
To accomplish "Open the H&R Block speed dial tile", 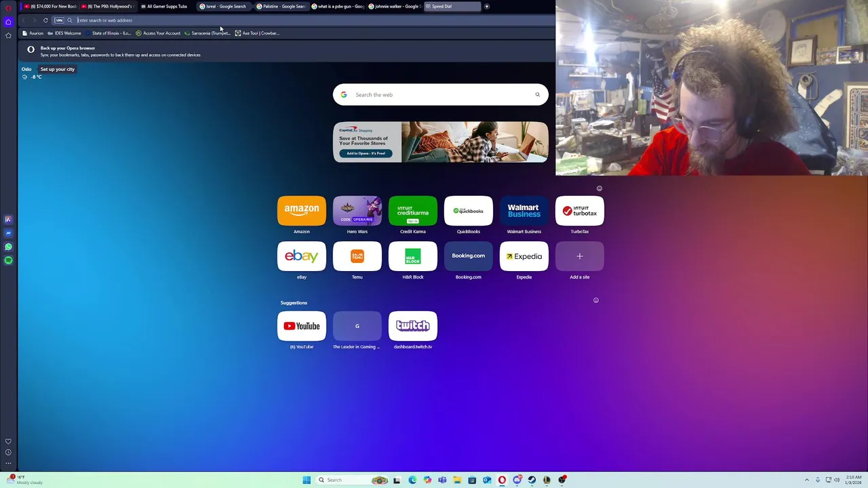I will (413, 256).
